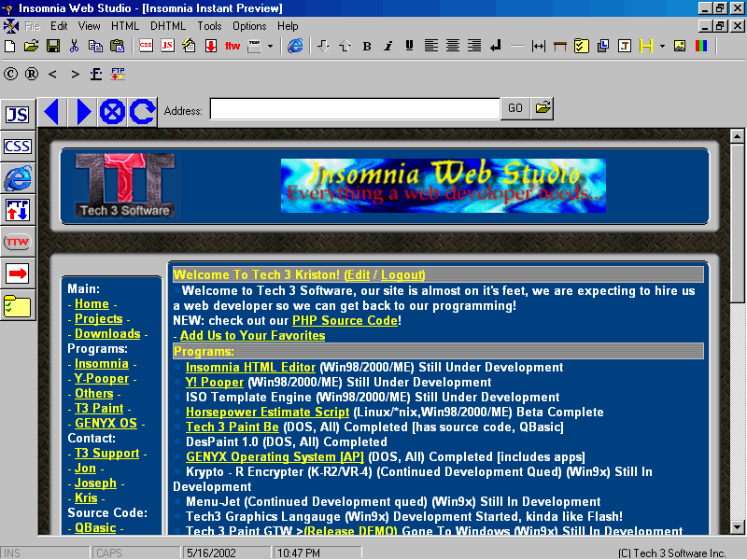Toggle italic formatting in the toolbar

[x=388, y=46]
